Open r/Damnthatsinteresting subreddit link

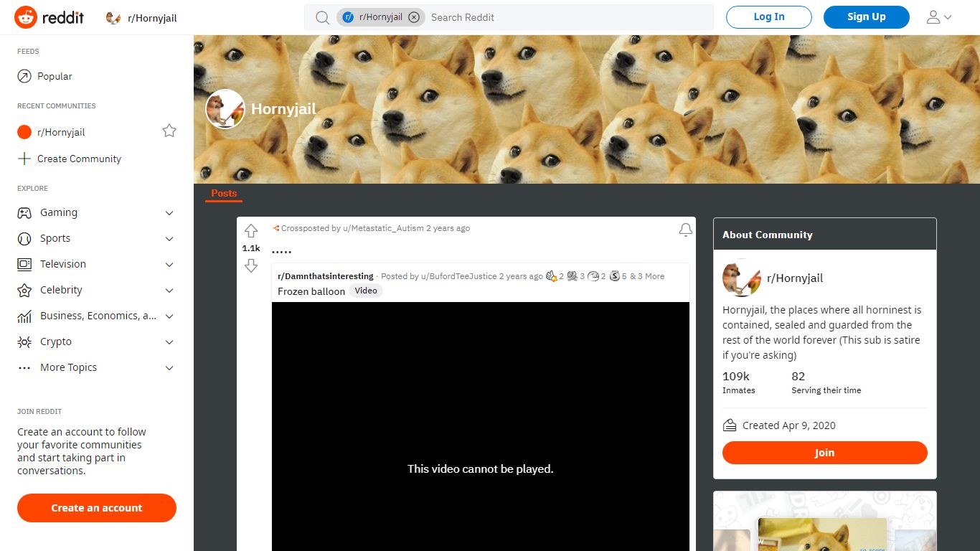pos(326,276)
